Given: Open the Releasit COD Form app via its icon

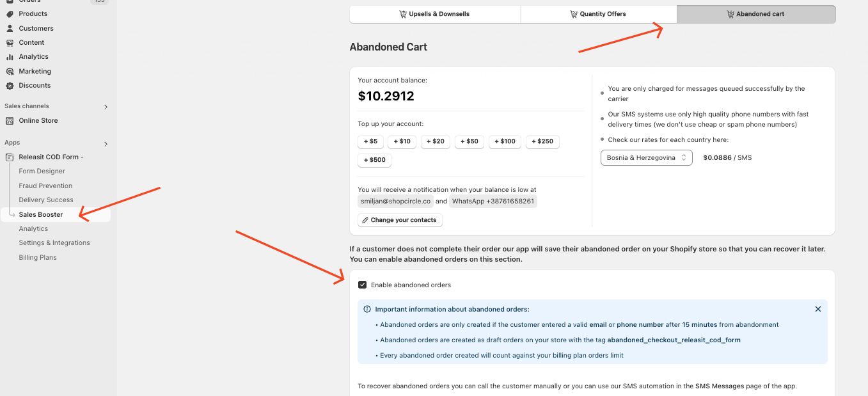Looking at the screenshot, I should (x=10, y=157).
